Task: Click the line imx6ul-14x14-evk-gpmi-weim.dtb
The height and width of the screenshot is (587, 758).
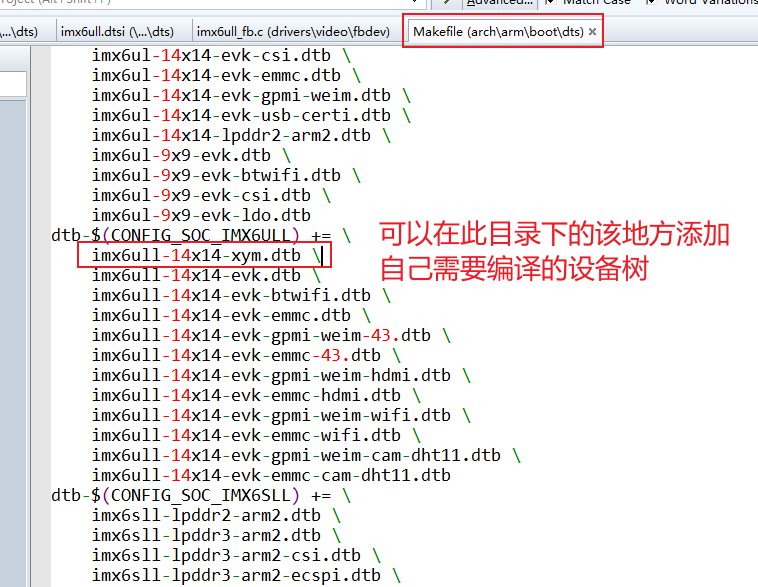Action: point(251,95)
